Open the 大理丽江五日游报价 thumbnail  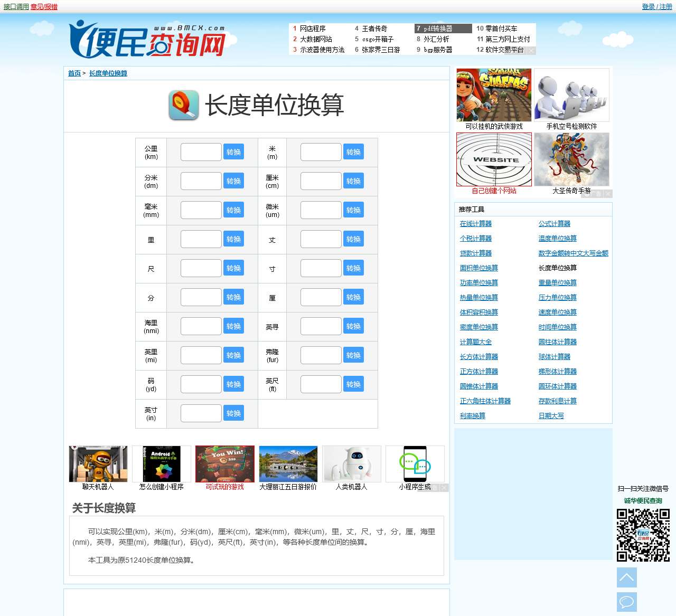(288, 464)
